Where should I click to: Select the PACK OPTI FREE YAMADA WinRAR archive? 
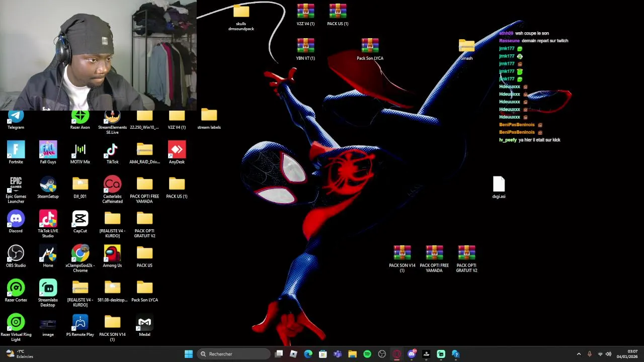pyautogui.click(x=434, y=258)
